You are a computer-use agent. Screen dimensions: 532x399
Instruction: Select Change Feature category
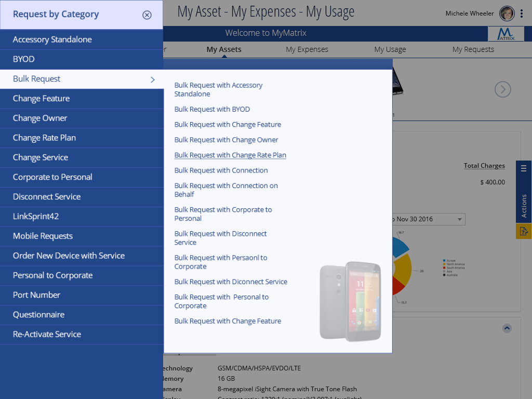click(x=82, y=99)
